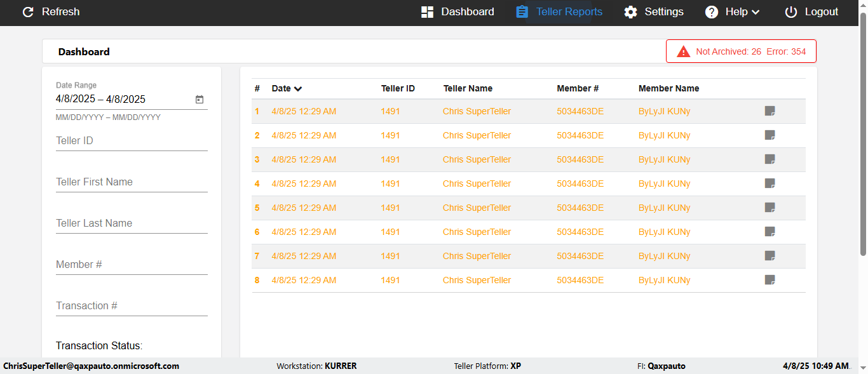Screen dimensions: 868x374
Task: Click the note icon on row 8
Action: [770, 280]
